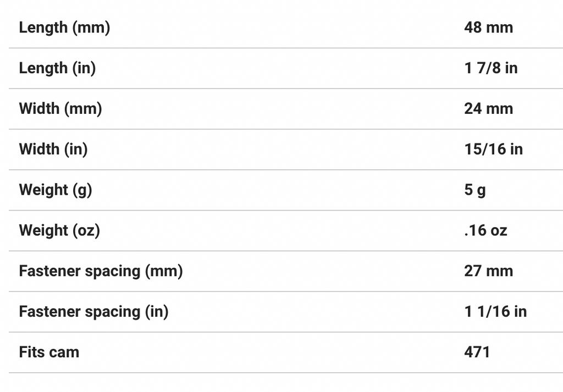Image resolution: width=563 pixels, height=392 pixels.
Task: Select the 1 1/16 in spacing value
Action: tap(495, 312)
